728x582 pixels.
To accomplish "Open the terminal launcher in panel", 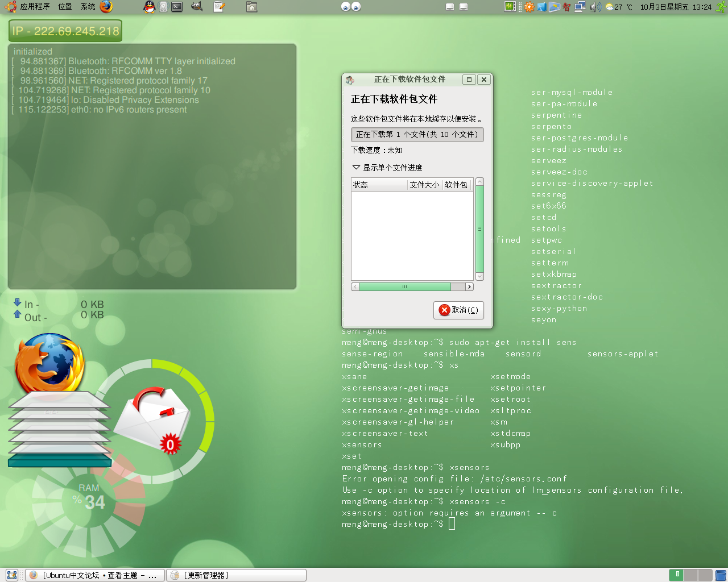I will coord(177,7).
